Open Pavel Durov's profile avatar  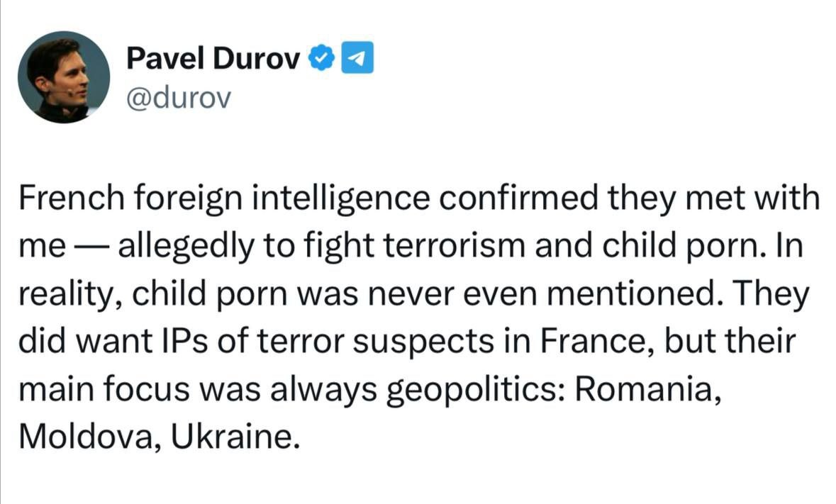[63, 77]
